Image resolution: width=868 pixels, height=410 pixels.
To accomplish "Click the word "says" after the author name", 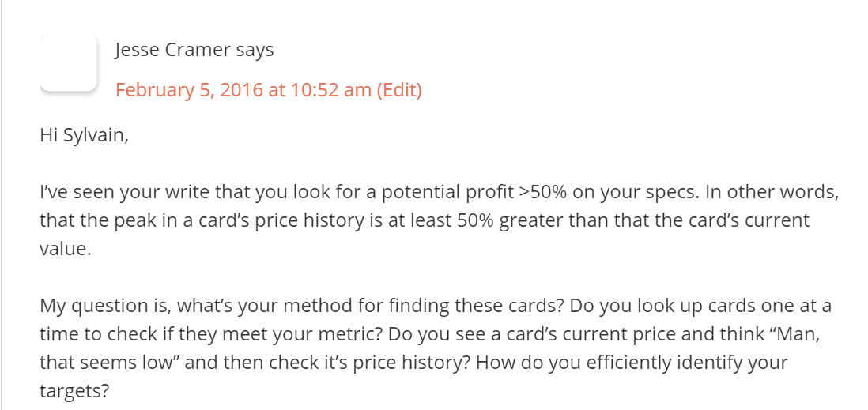I will [x=255, y=50].
